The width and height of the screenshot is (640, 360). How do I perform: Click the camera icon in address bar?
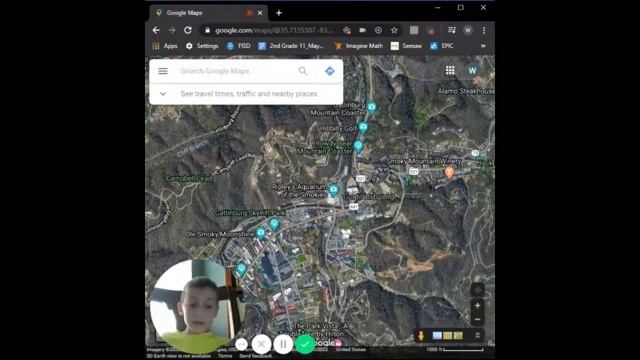(x=362, y=30)
